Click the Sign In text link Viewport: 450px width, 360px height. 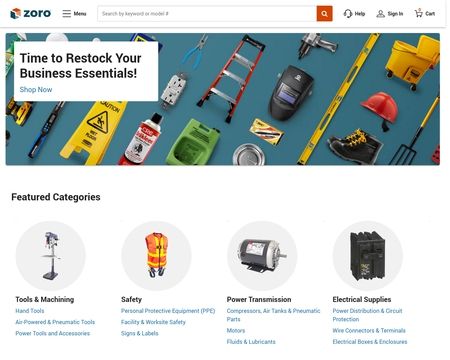point(395,14)
